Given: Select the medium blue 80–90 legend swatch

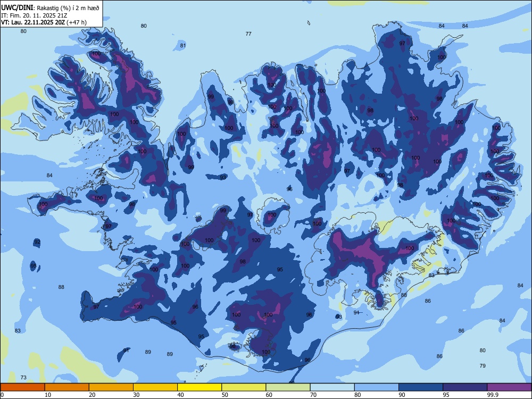Looking at the screenshot, I should [377, 387].
